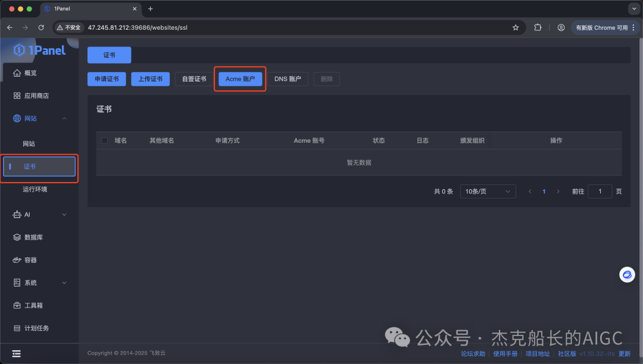Collapse the 网站 sidebar group chevron
This screenshot has height=364, width=643.
coord(64,118)
